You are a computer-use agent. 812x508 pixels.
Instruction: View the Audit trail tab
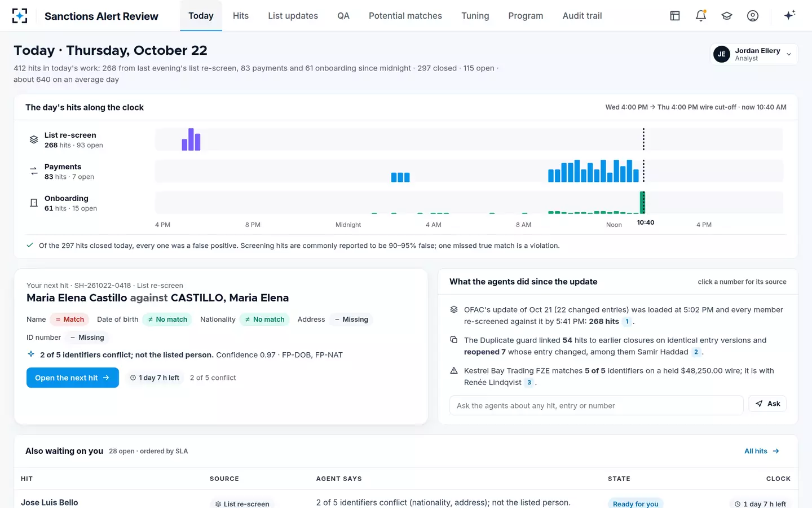582,16
